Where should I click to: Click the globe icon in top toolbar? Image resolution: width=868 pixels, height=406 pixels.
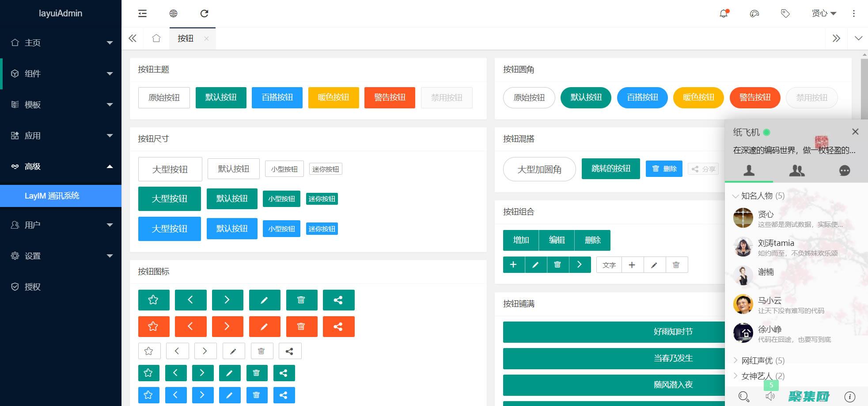tap(174, 14)
